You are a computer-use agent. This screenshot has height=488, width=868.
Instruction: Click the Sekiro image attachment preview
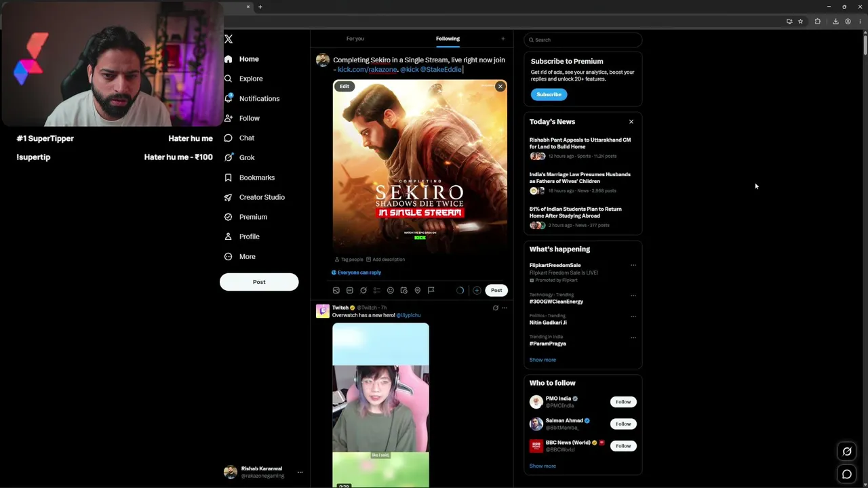[x=420, y=167]
